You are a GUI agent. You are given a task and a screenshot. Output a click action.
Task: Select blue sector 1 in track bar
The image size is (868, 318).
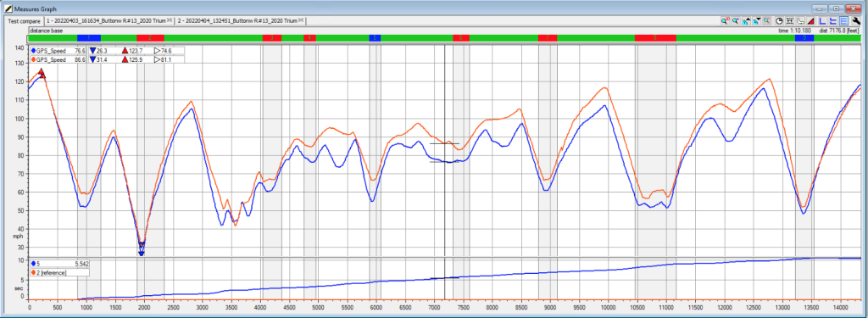click(x=89, y=37)
